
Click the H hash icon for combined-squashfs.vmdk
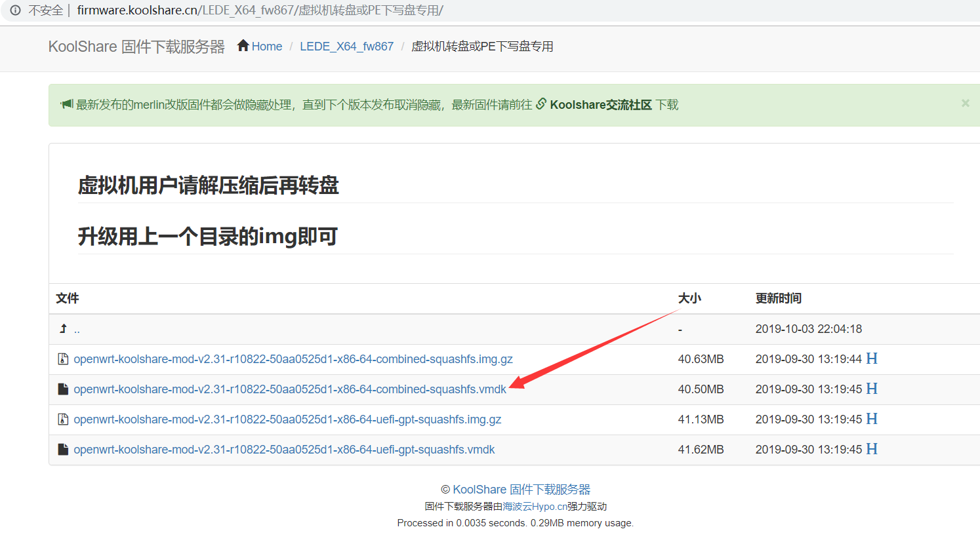pyautogui.click(x=872, y=389)
